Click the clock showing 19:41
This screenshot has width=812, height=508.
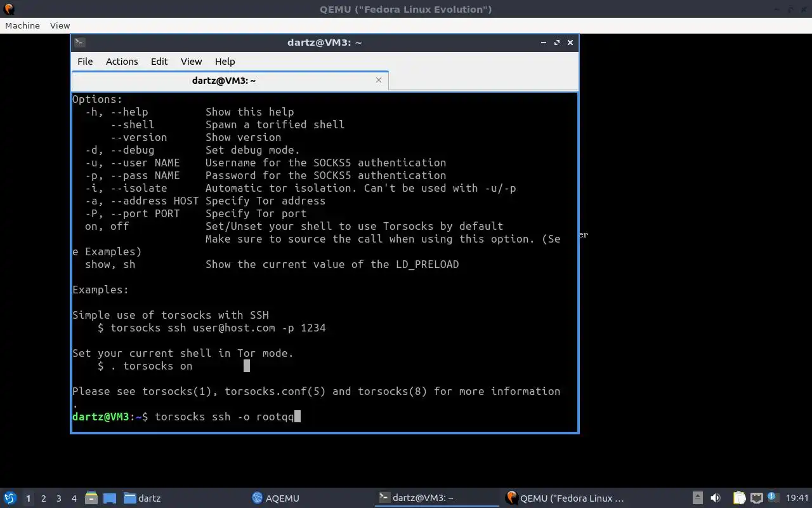point(797,498)
